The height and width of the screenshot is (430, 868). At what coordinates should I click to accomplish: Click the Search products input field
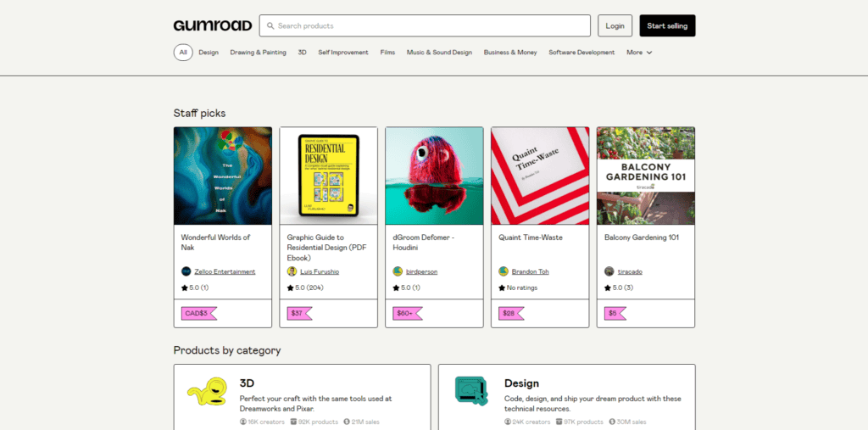426,25
